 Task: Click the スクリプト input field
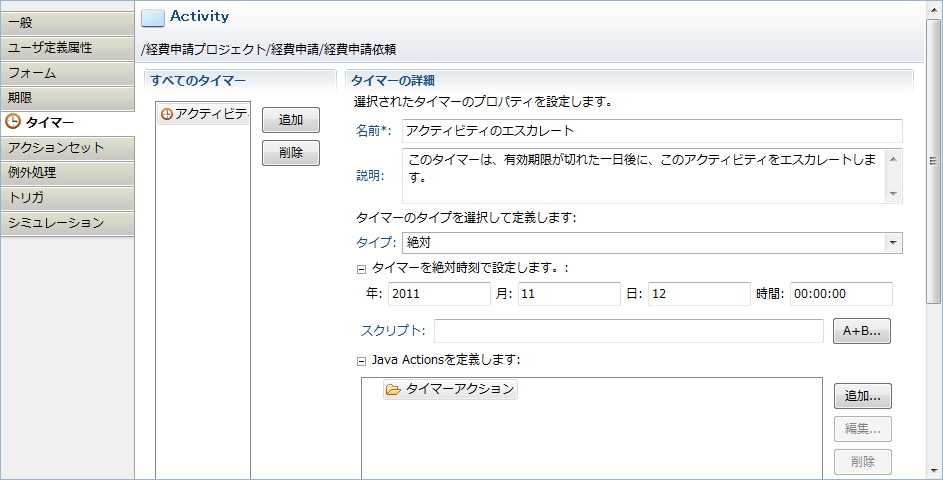[x=628, y=331]
